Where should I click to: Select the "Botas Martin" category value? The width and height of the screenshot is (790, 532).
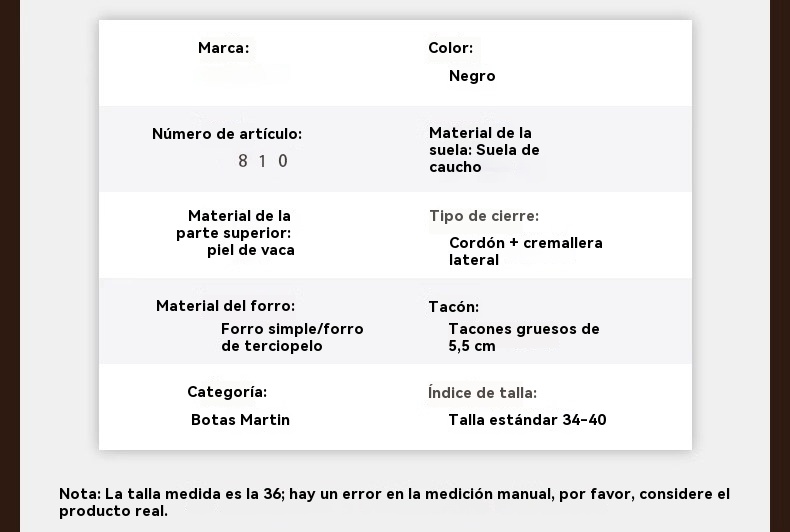pos(240,420)
